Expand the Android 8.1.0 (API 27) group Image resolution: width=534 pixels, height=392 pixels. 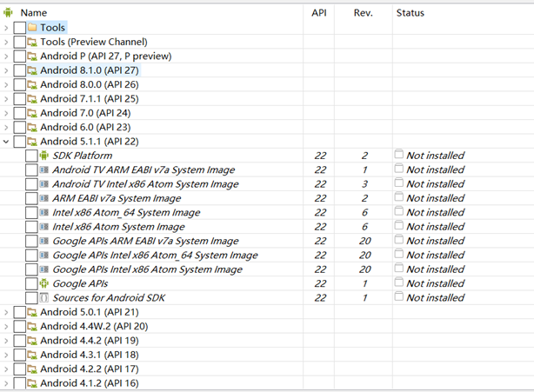coord(6,70)
